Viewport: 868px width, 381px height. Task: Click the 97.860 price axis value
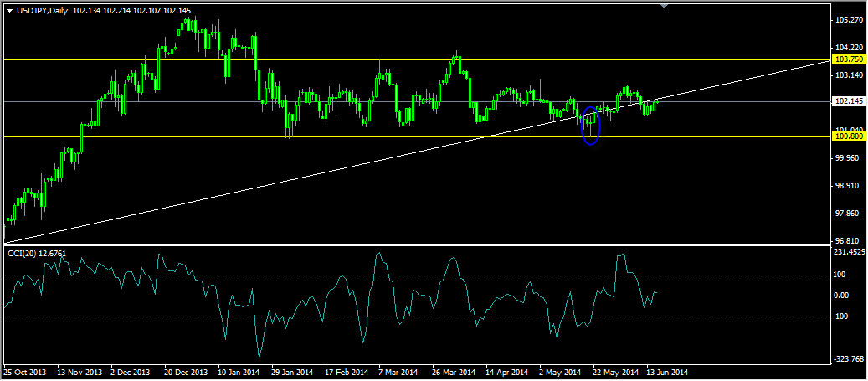click(849, 214)
